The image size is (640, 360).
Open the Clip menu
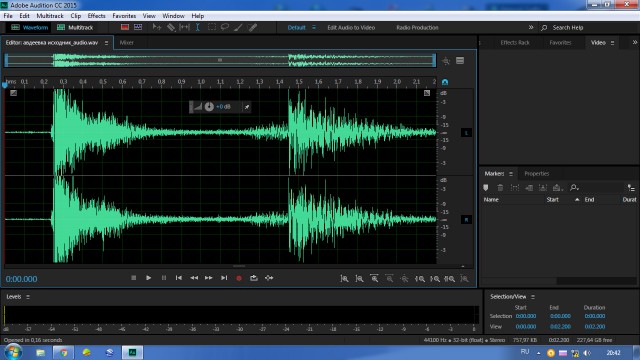(76, 16)
